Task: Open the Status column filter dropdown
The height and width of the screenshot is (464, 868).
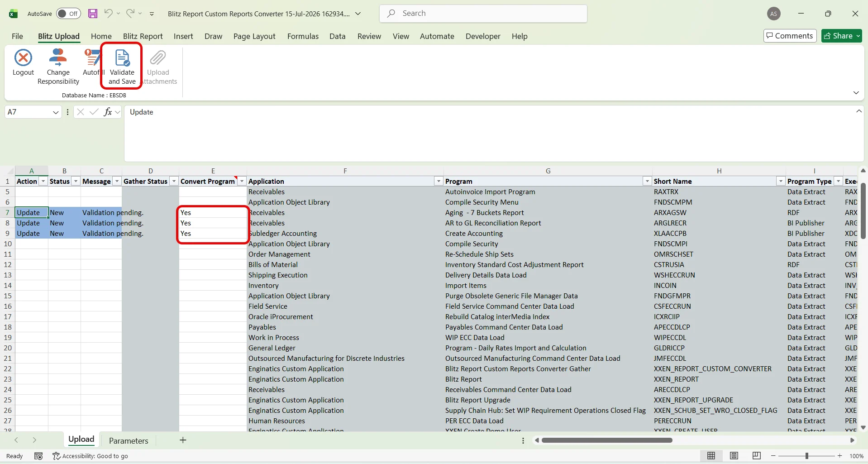Action: pyautogui.click(x=76, y=181)
